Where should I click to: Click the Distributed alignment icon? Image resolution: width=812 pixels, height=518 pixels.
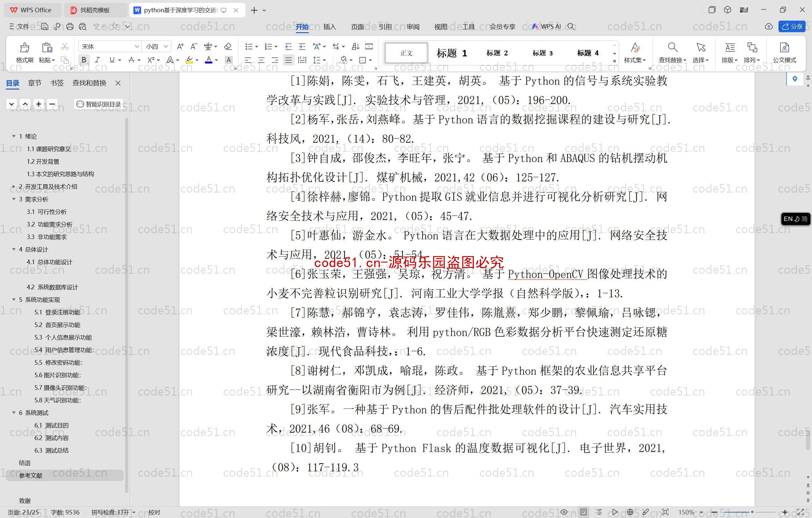pyautogui.click(x=302, y=60)
